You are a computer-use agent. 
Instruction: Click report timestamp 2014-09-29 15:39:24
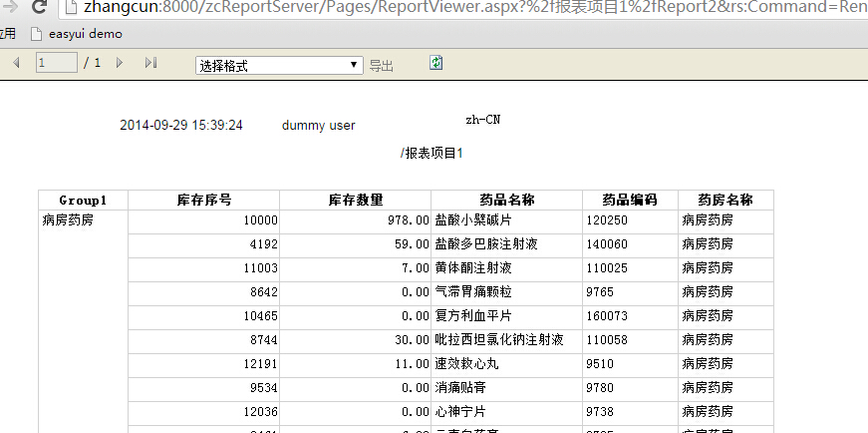181,126
